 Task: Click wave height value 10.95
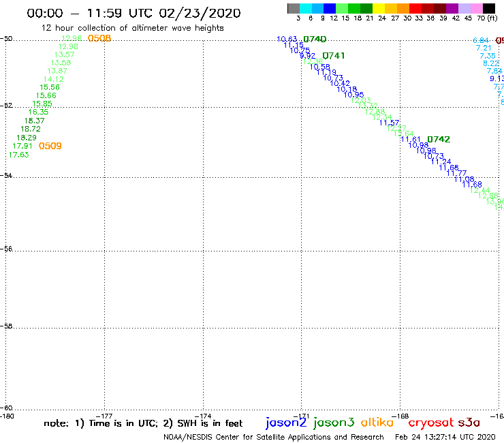click(x=353, y=95)
